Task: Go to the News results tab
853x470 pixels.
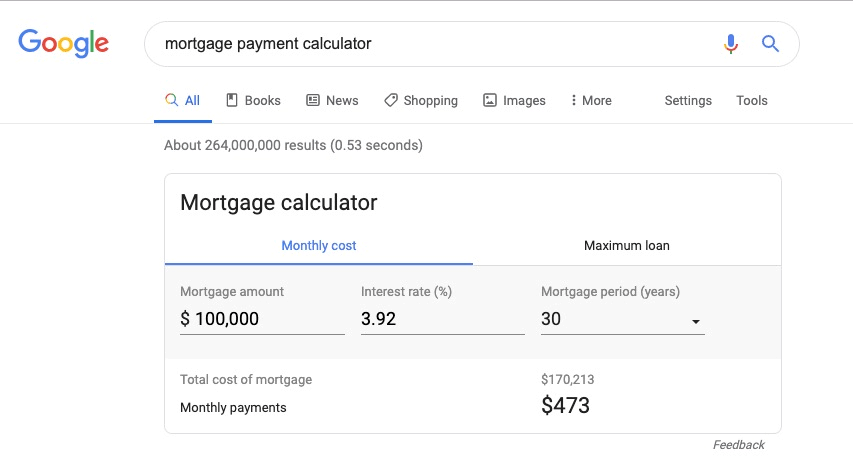Action: (x=332, y=101)
